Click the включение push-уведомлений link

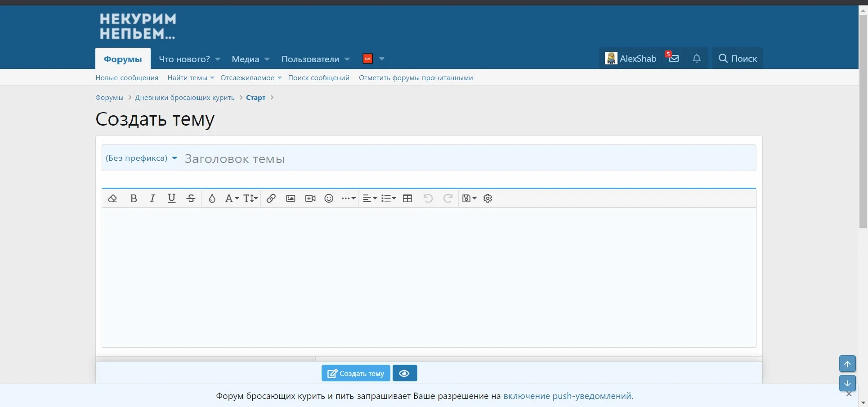coord(567,396)
